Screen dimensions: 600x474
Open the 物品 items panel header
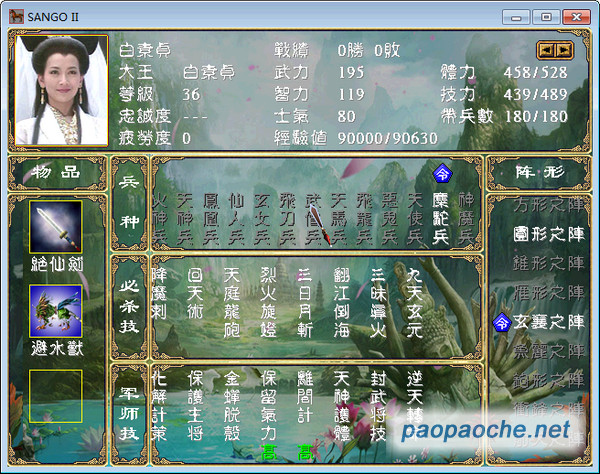[x=57, y=173]
